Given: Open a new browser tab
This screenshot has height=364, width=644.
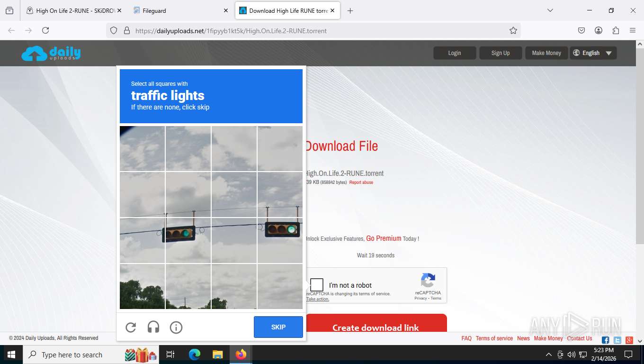Looking at the screenshot, I should 350,10.
